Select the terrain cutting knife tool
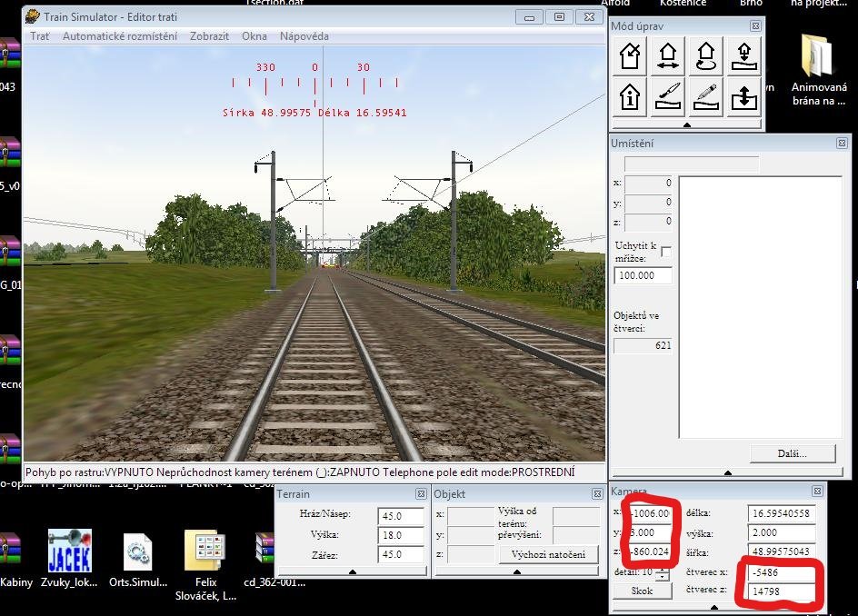858x616 pixels. point(667,97)
